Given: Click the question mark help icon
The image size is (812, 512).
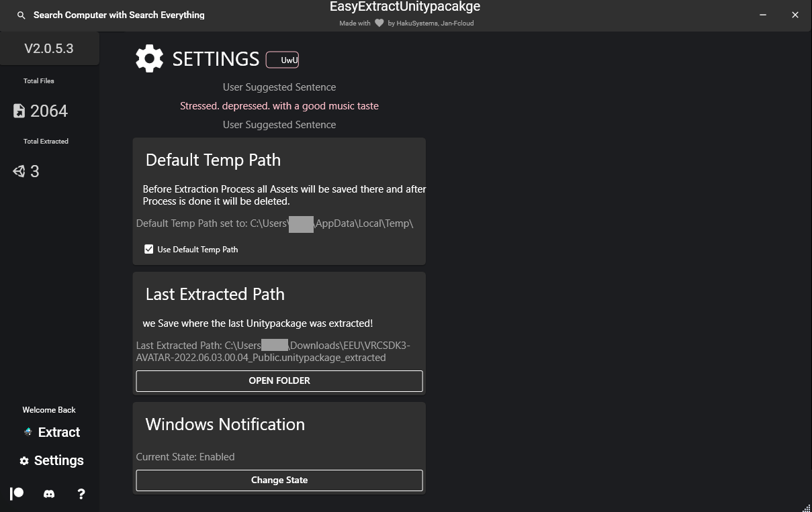Looking at the screenshot, I should coord(81,494).
